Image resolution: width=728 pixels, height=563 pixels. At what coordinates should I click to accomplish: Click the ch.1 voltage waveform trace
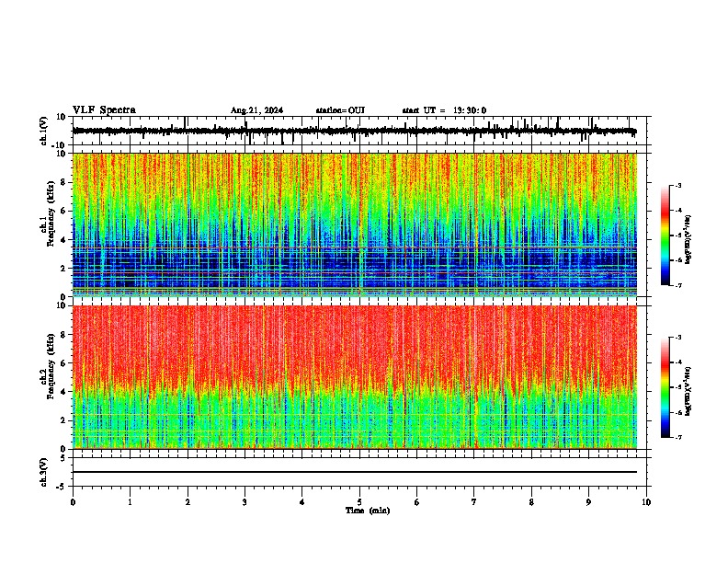click(x=354, y=131)
